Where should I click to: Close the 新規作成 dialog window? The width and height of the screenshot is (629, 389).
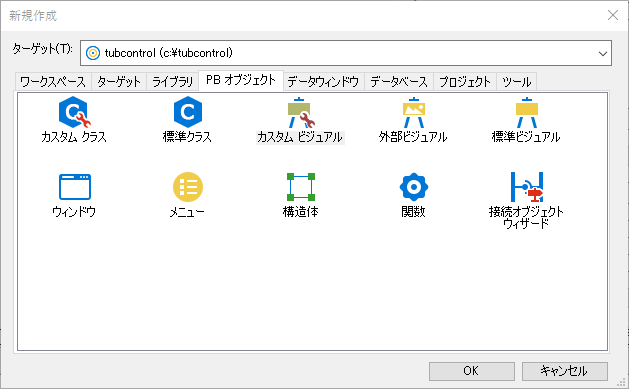pos(613,15)
